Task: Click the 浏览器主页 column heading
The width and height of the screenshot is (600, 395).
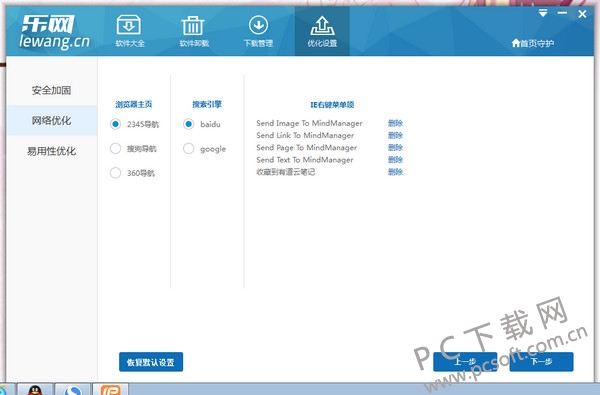Action: click(134, 104)
